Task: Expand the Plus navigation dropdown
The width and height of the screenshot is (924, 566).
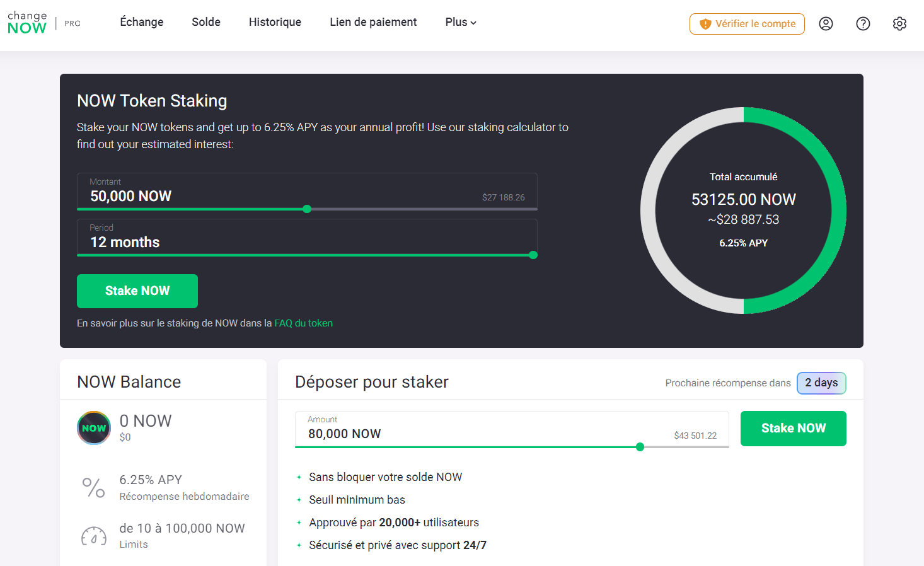Action: (x=460, y=21)
